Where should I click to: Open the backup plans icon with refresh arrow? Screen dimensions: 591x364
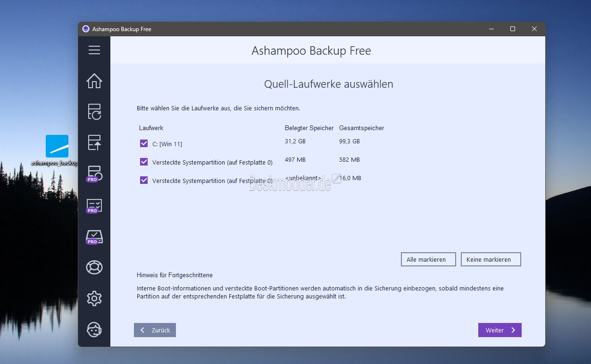pyautogui.click(x=94, y=112)
